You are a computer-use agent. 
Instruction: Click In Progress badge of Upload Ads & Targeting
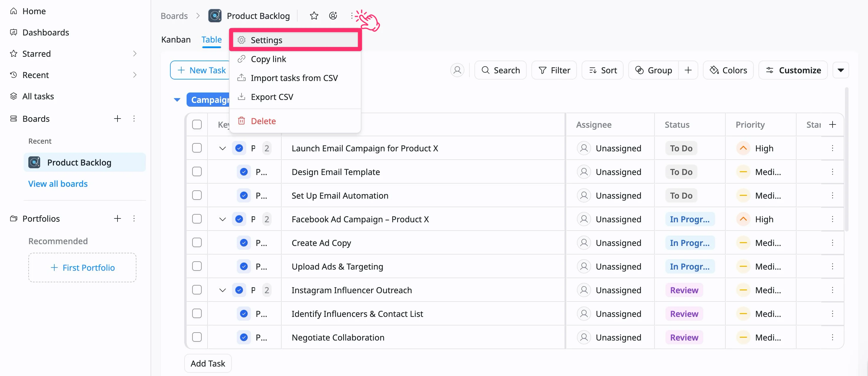tap(690, 266)
